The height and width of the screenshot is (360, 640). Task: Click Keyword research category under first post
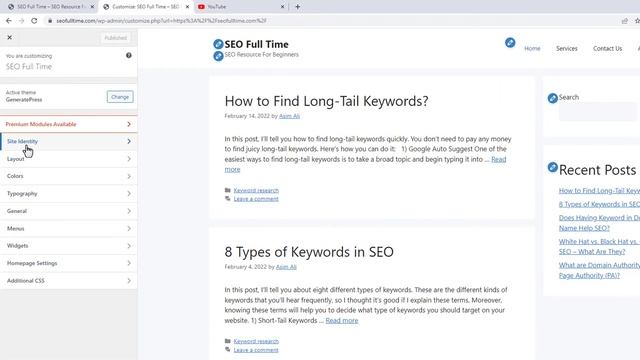[x=256, y=190]
